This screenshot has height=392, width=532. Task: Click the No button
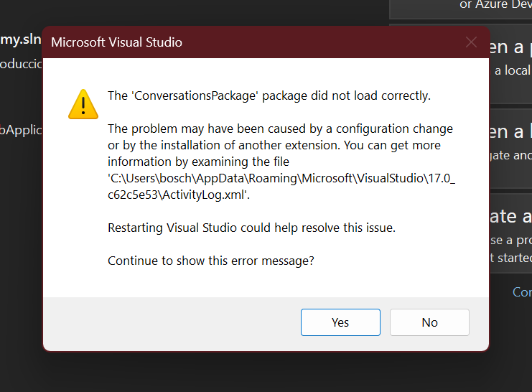tap(429, 322)
